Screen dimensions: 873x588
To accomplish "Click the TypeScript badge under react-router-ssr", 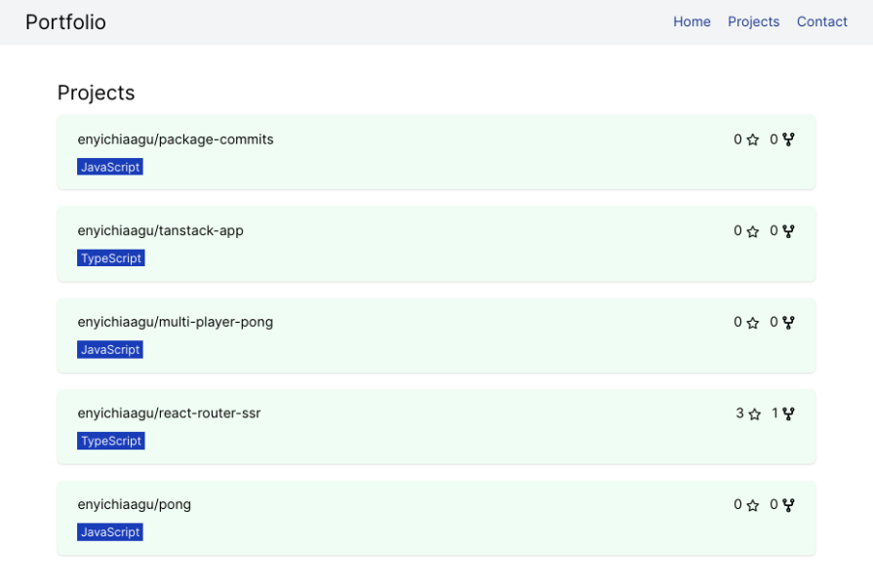I will pos(110,441).
